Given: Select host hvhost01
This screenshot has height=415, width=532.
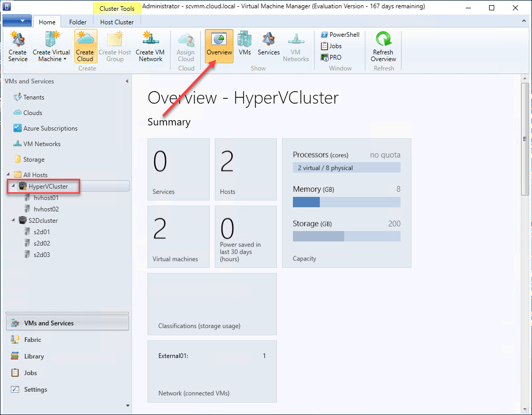Looking at the screenshot, I should [x=46, y=197].
